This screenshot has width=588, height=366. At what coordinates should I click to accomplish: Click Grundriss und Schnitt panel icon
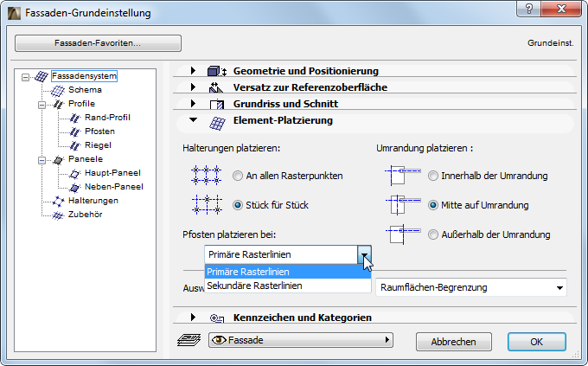tap(217, 104)
